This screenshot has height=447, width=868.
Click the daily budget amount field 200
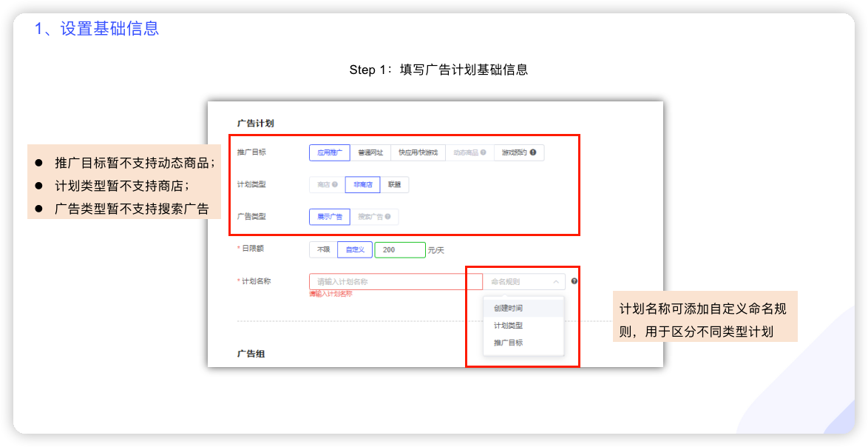pyautogui.click(x=400, y=250)
